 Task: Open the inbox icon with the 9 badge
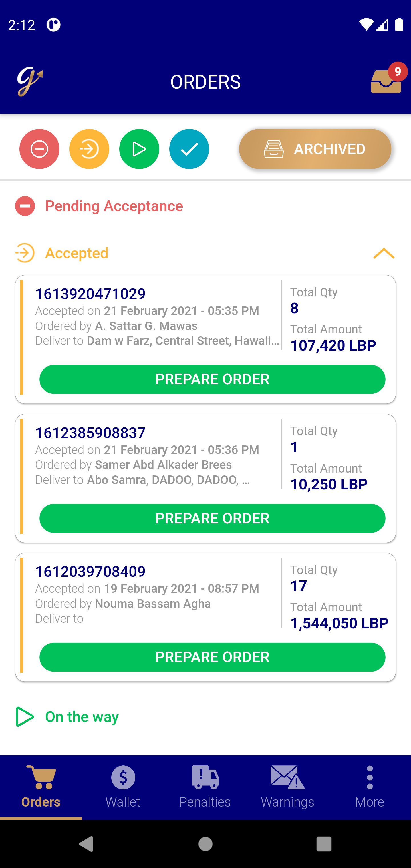click(x=387, y=80)
